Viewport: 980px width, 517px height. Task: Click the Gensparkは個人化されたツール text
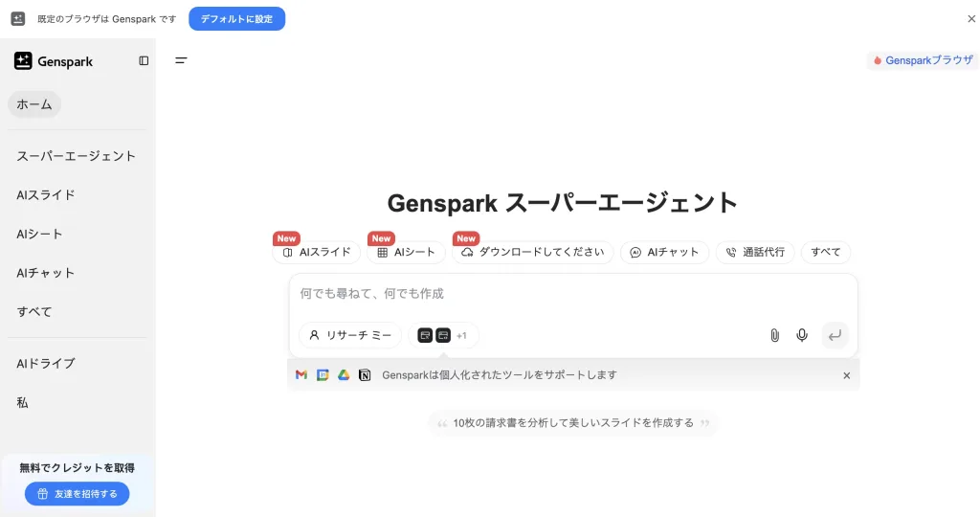[500, 375]
